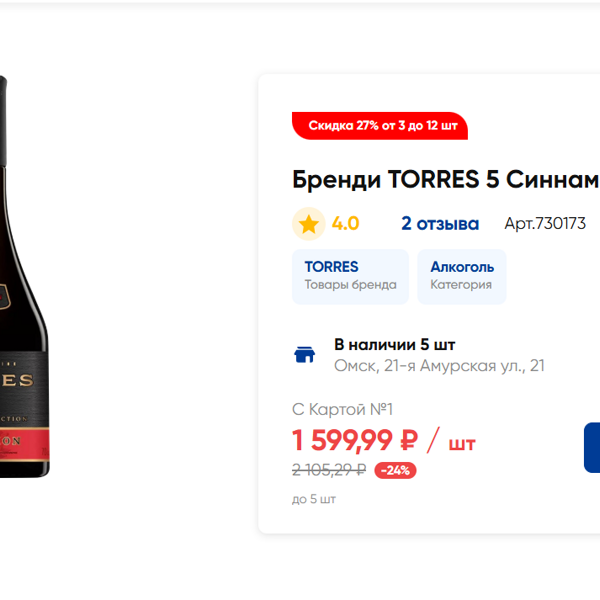Click the article number Арт.730173

point(545,224)
